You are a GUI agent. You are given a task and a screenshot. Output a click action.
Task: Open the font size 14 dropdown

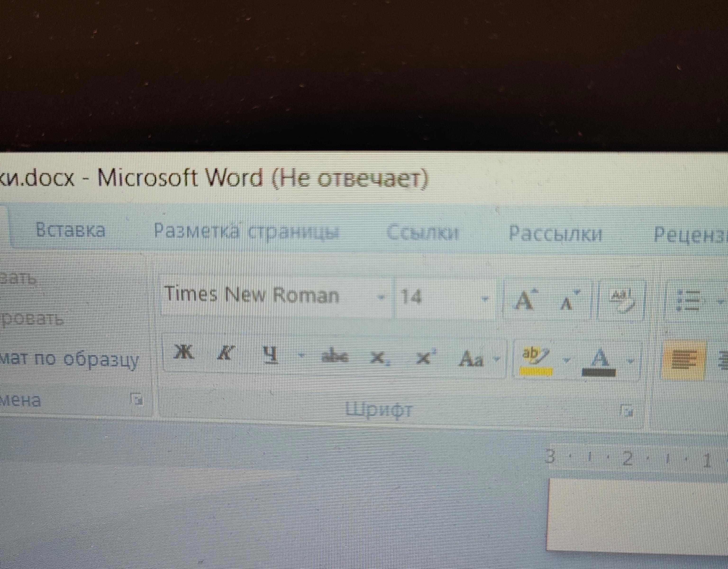(x=485, y=298)
